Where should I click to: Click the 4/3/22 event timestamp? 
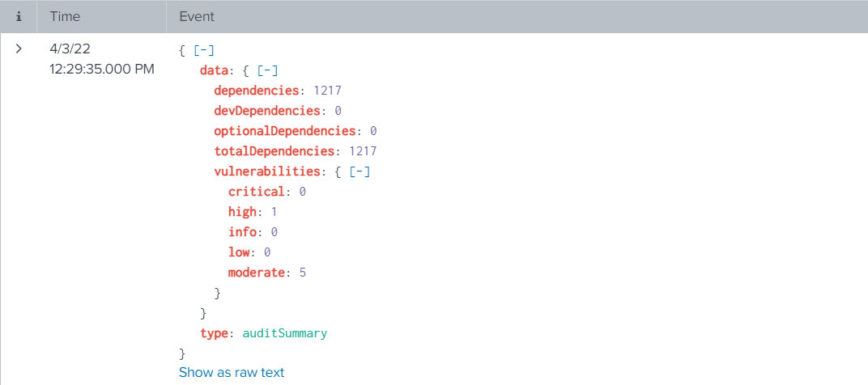point(101,59)
